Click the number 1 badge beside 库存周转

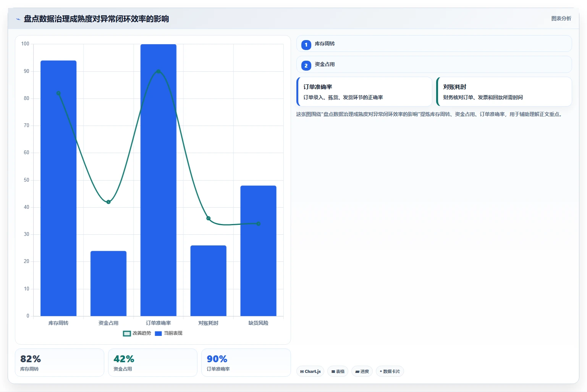click(306, 45)
